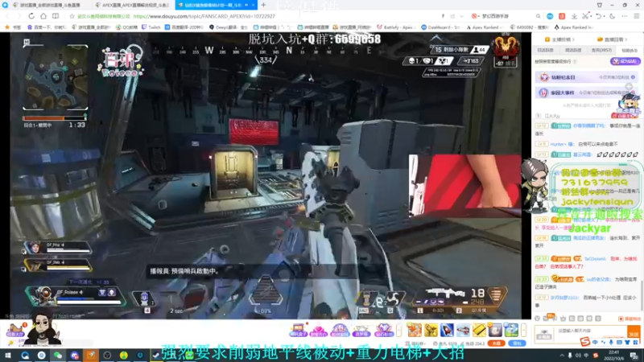Screen dimensions: 644x362
Task: Click the undo closed tab icon
Action: tap(599, 16)
